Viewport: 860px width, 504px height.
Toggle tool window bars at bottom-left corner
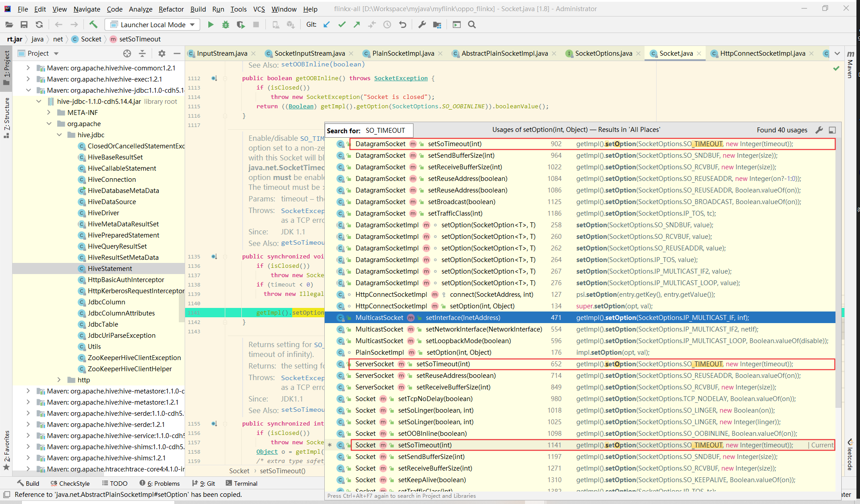click(x=7, y=495)
